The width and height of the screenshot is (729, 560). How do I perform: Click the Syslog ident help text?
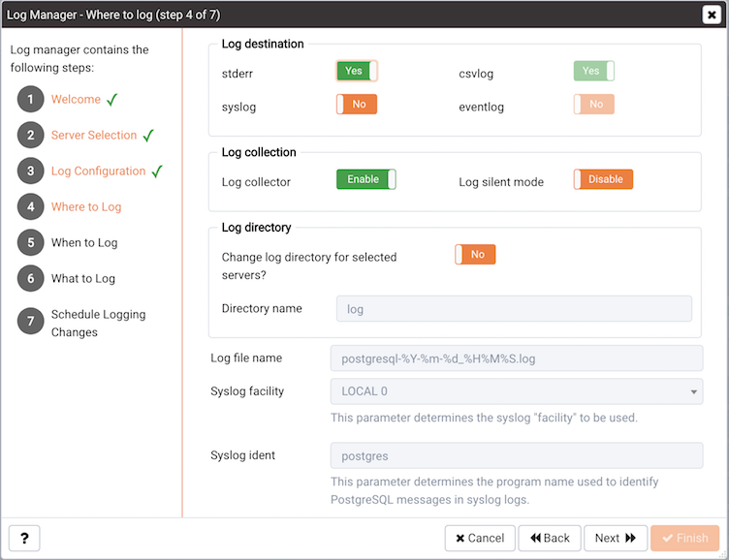pyautogui.click(x=494, y=490)
